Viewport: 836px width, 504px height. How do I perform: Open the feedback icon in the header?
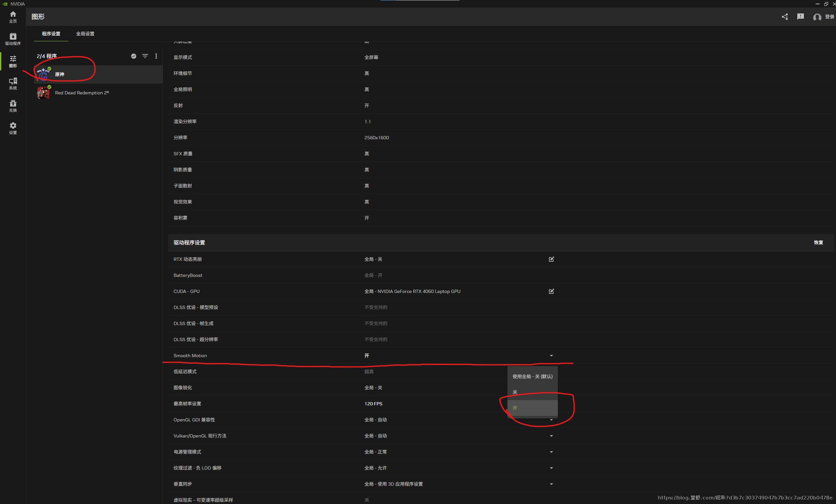pyautogui.click(x=800, y=17)
